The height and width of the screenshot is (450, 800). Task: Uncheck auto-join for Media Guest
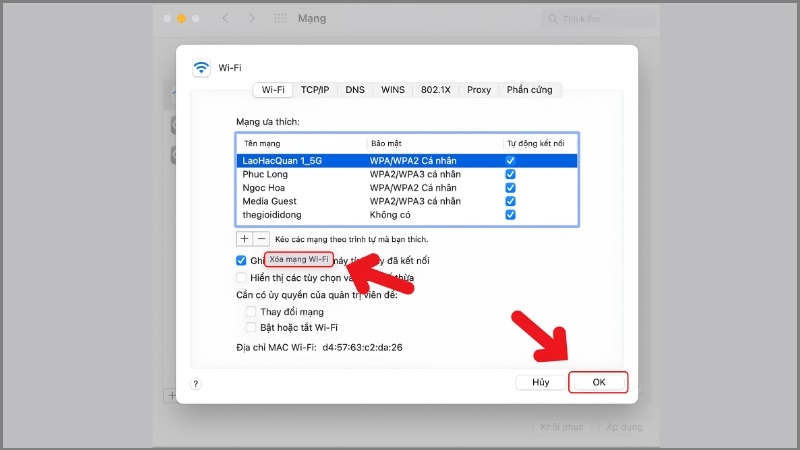click(510, 201)
